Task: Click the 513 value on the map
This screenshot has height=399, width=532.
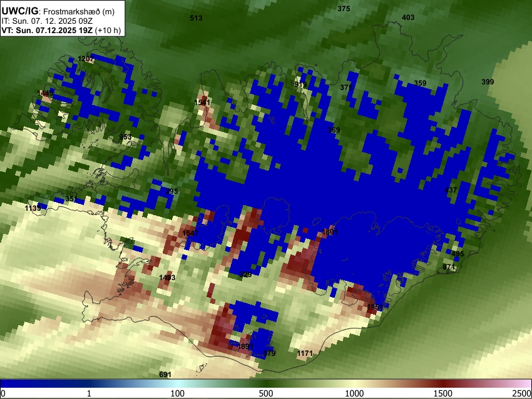Action: [196, 18]
